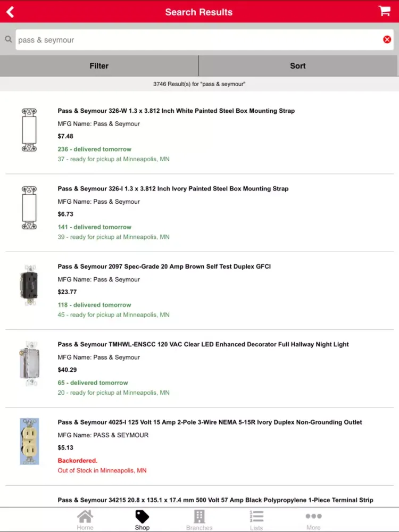Image resolution: width=399 pixels, height=532 pixels.
Task: Open the Sort menu
Action: pos(298,65)
